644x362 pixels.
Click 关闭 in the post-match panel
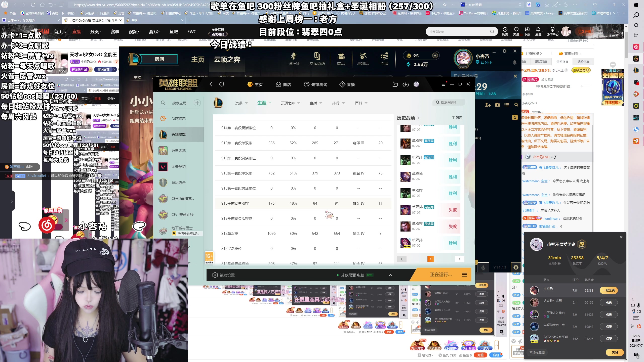615,352
